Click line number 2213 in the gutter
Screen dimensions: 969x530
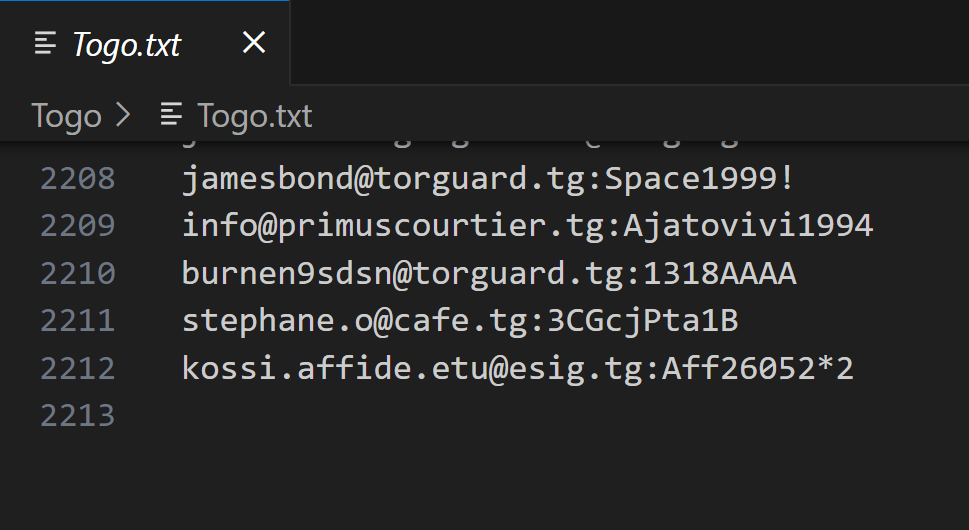(78, 415)
